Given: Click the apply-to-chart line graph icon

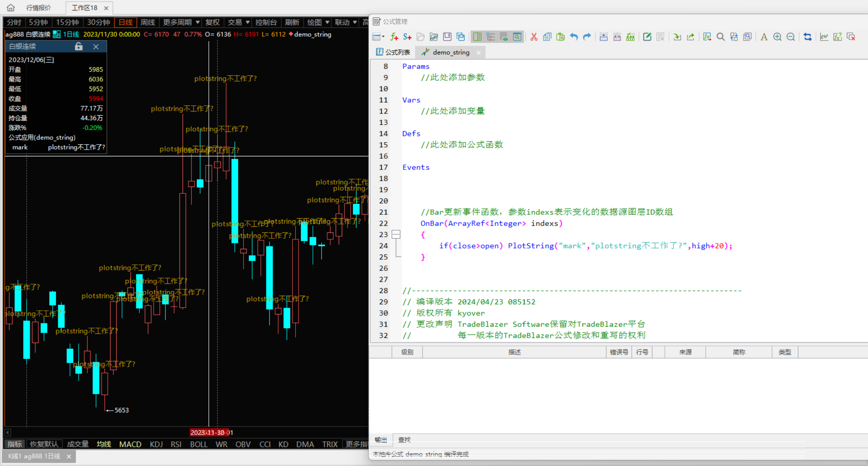Looking at the screenshot, I should 824,37.
